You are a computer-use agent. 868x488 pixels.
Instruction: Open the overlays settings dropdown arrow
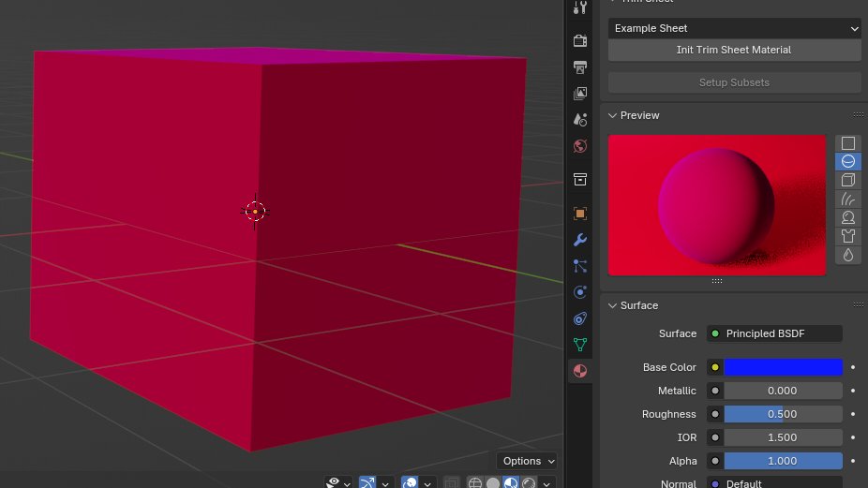click(x=427, y=483)
